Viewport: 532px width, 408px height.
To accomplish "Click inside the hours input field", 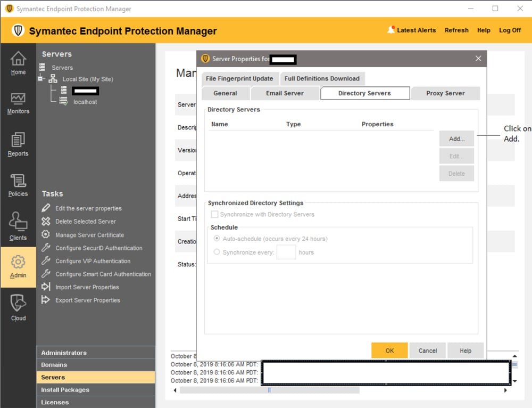I will pos(286,252).
